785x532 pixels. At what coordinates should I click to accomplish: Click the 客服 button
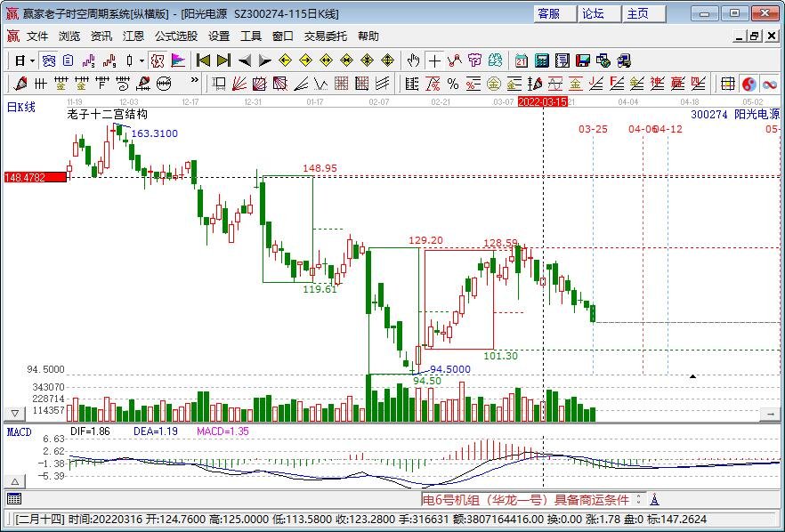pos(554,13)
